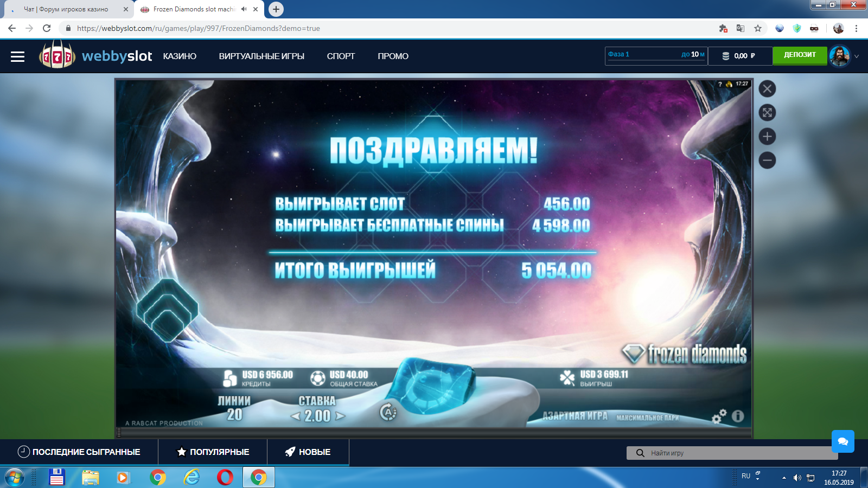Image resolution: width=868 pixels, height=488 pixels.
Task: Click the ДЕПОЗИТ button
Action: (x=800, y=55)
